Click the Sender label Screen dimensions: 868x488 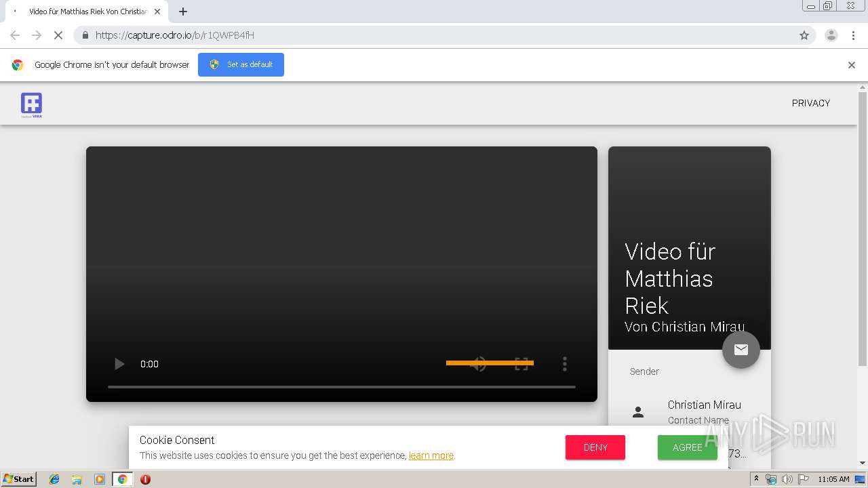tap(644, 371)
